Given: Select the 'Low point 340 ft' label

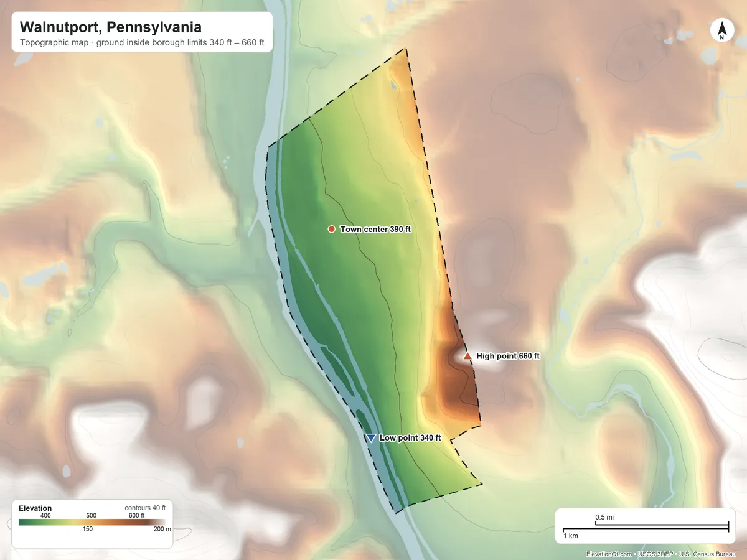Looking at the screenshot, I should (410, 438).
